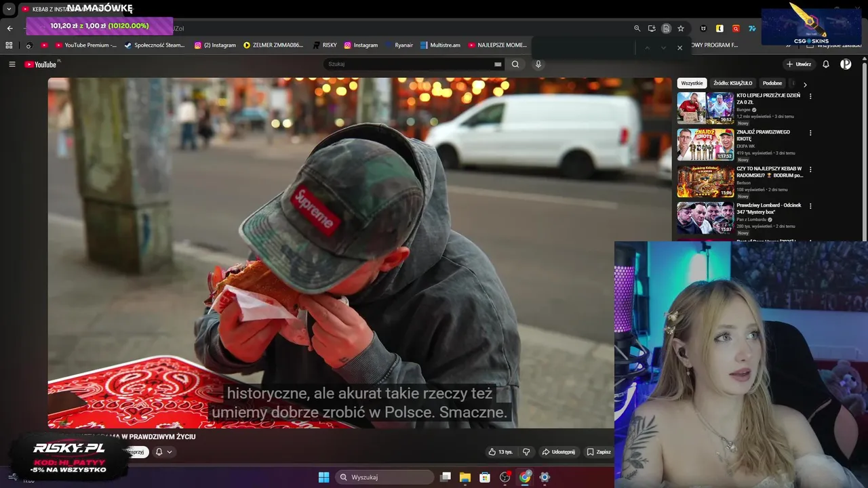Open ZNAJDŹ PRAWDZIWEGO IDIOTĘ thumbnail
Viewport: 868px width, 488px height.
(x=705, y=144)
